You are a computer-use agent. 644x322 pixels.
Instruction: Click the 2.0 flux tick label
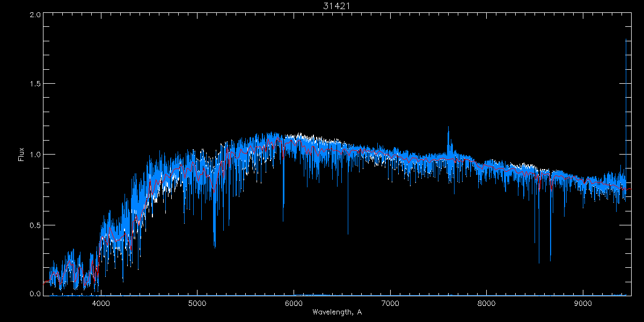35,15
